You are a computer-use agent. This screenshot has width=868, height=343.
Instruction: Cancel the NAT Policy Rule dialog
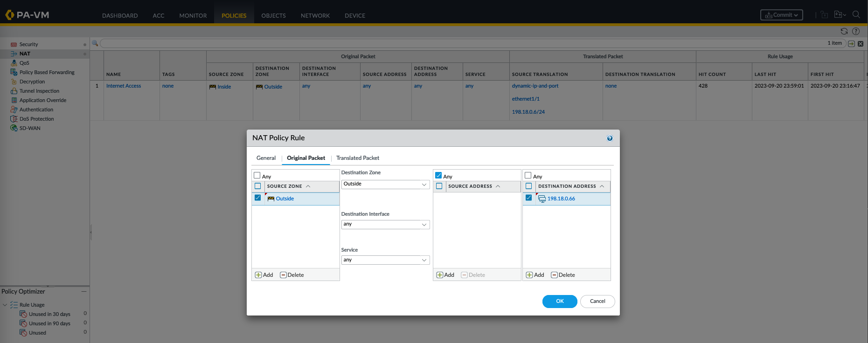pos(597,302)
